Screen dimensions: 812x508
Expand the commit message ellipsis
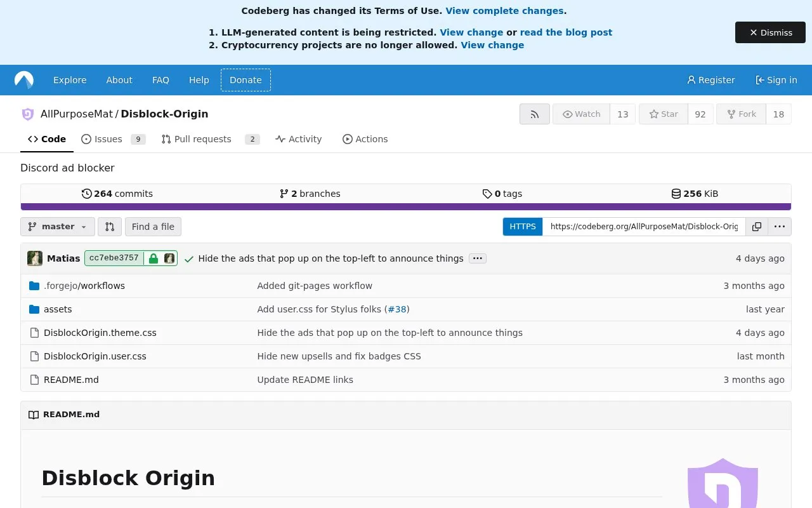tap(478, 258)
